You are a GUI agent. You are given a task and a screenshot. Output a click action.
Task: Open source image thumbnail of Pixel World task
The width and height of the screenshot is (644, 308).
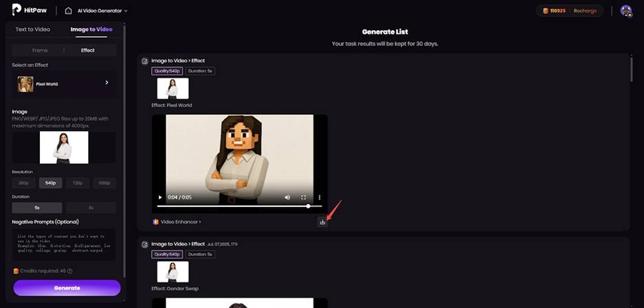point(173,88)
